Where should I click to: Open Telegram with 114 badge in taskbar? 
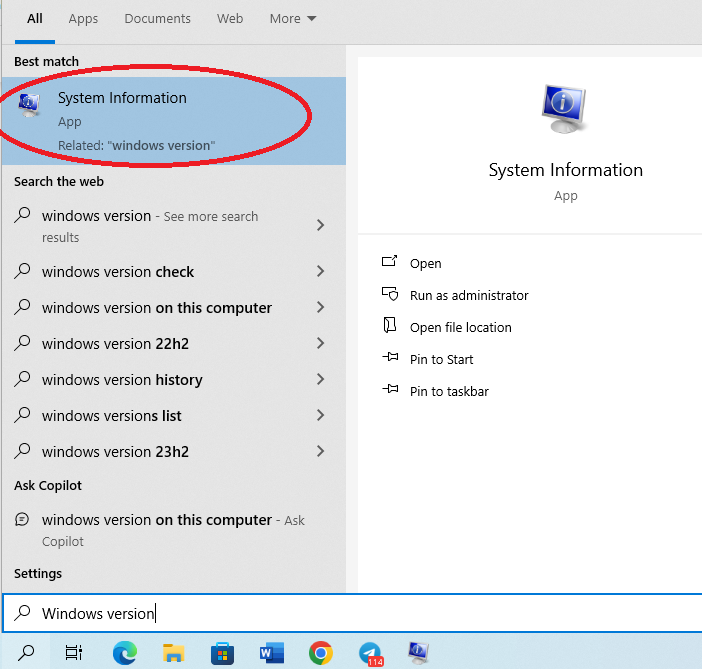(371, 654)
